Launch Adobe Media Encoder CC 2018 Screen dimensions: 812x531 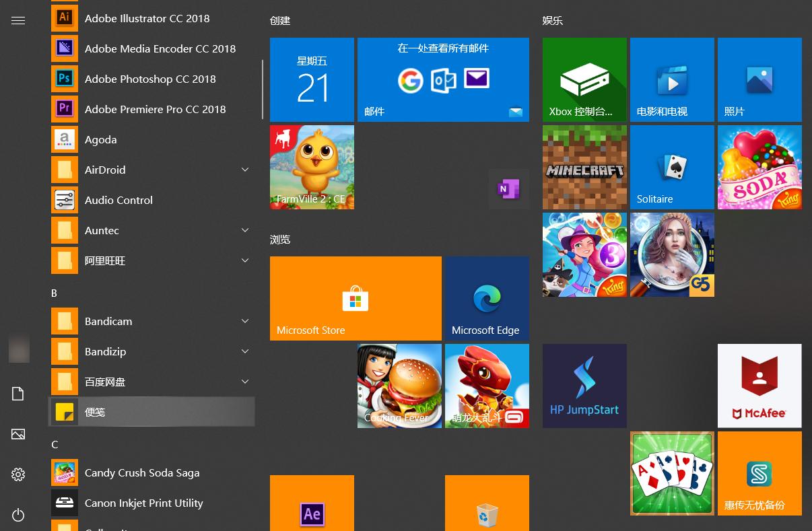point(160,48)
